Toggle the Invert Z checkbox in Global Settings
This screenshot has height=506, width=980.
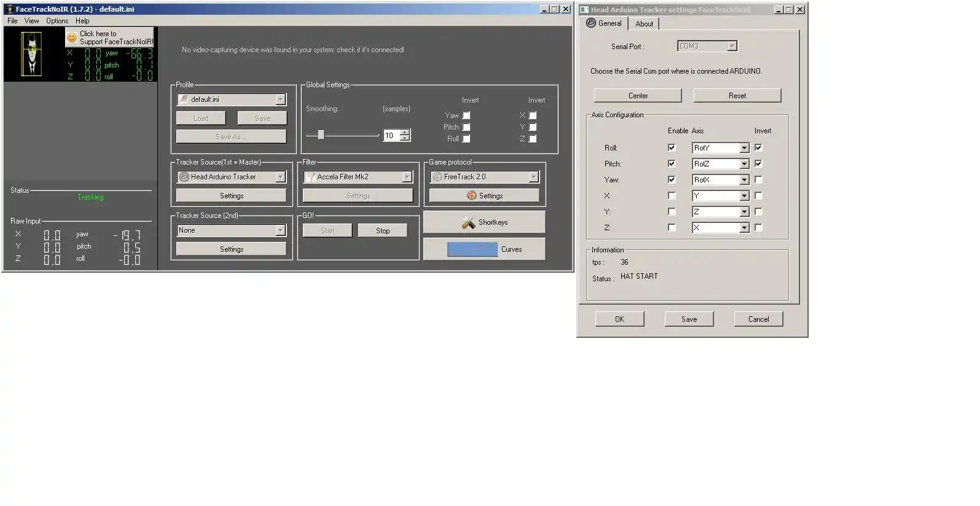coord(533,139)
